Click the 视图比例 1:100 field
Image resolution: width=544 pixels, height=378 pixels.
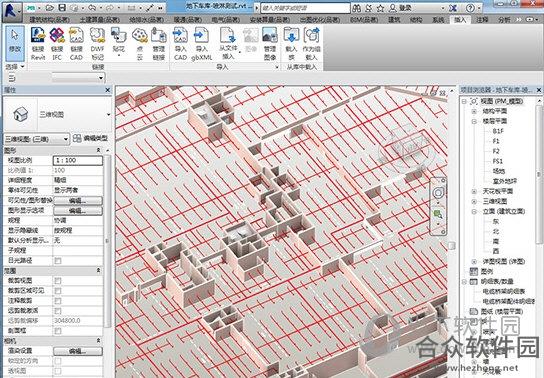click(78, 160)
